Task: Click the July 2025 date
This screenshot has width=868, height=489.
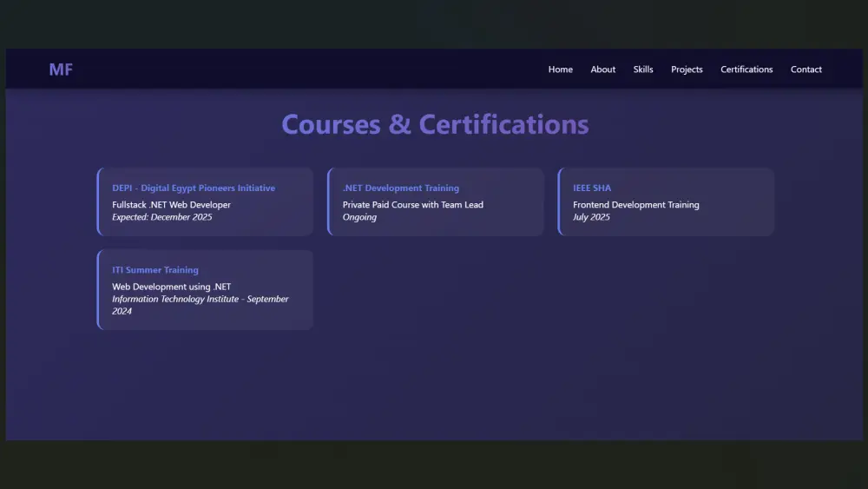Action: click(x=591, y=217)
